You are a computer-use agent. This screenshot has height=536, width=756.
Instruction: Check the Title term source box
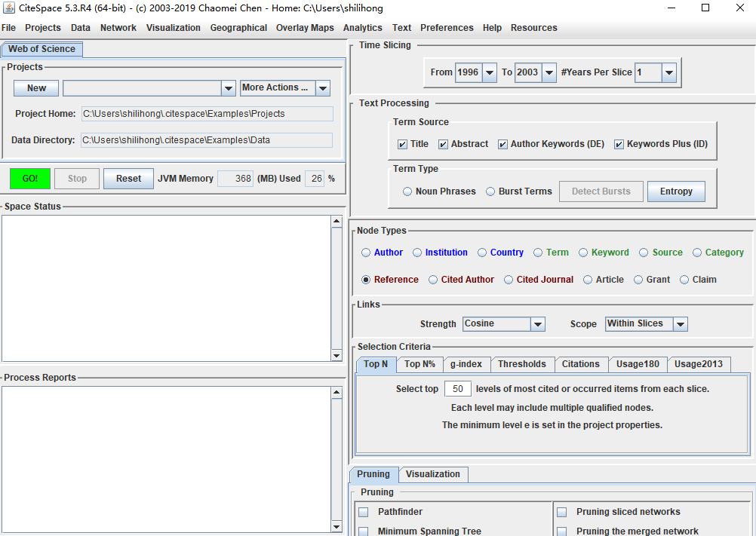click(403, 144)
